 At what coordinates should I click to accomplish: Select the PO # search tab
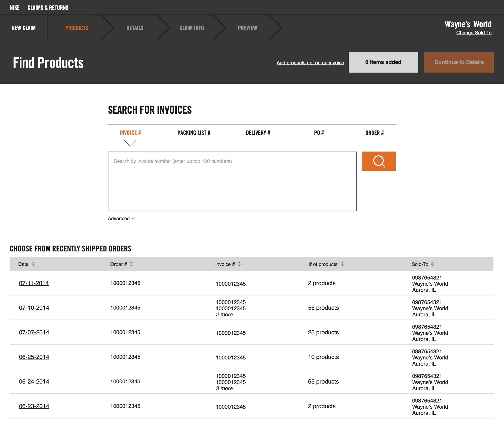pos(319,133)
